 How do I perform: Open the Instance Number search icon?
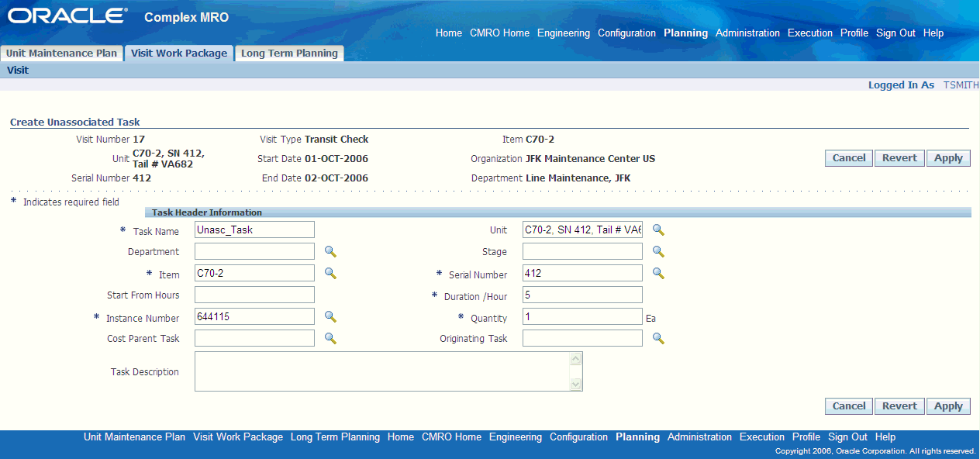[330, 316]
